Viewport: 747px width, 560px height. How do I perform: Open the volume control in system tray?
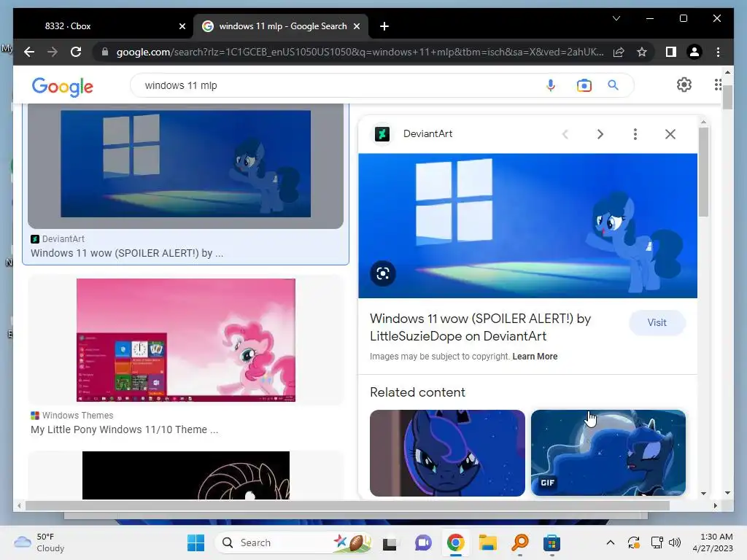pos(675,542)
